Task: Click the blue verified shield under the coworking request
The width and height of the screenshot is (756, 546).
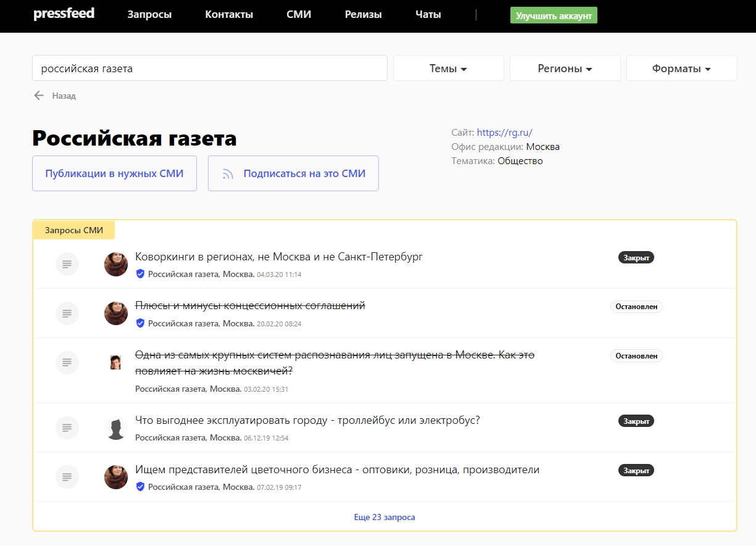Action: (140, 274)
